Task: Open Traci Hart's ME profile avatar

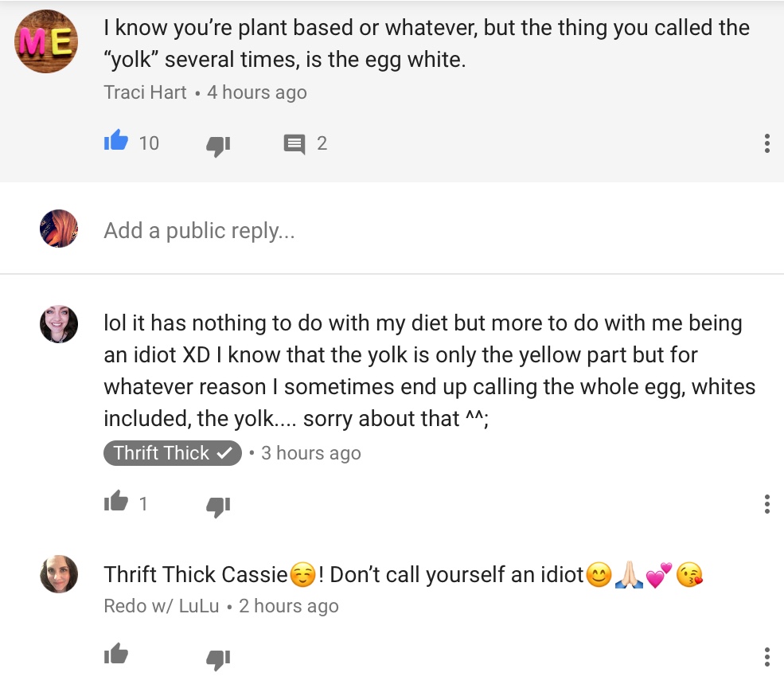Action: tap(46, 41)
